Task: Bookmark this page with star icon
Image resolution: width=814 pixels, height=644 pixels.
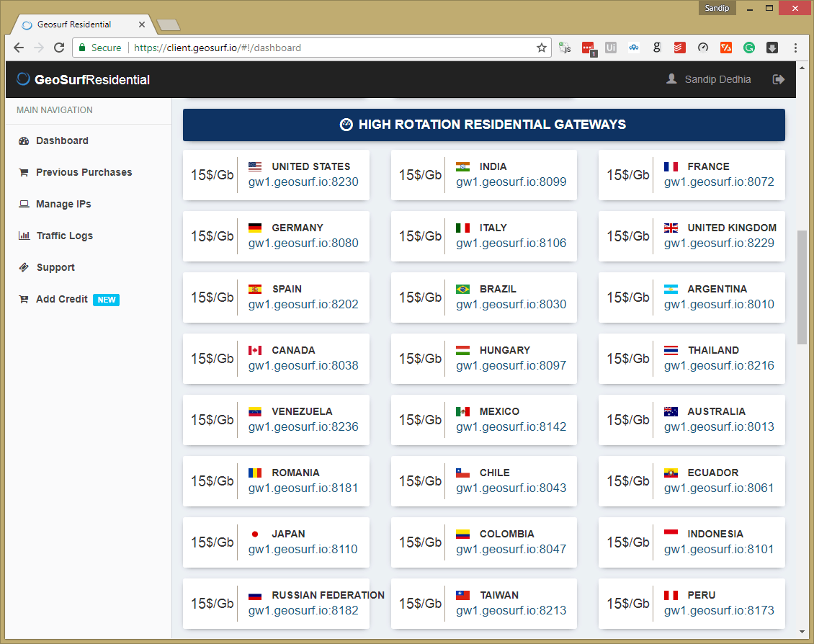Action: click(x=542, y=48)
